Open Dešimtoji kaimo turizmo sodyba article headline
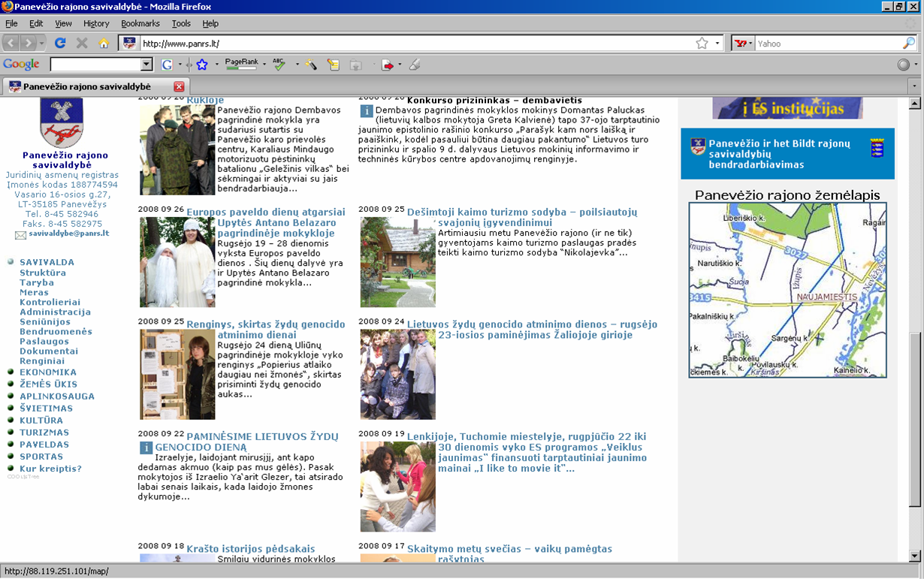The image size is (924, 579). (x=522, y=218)
